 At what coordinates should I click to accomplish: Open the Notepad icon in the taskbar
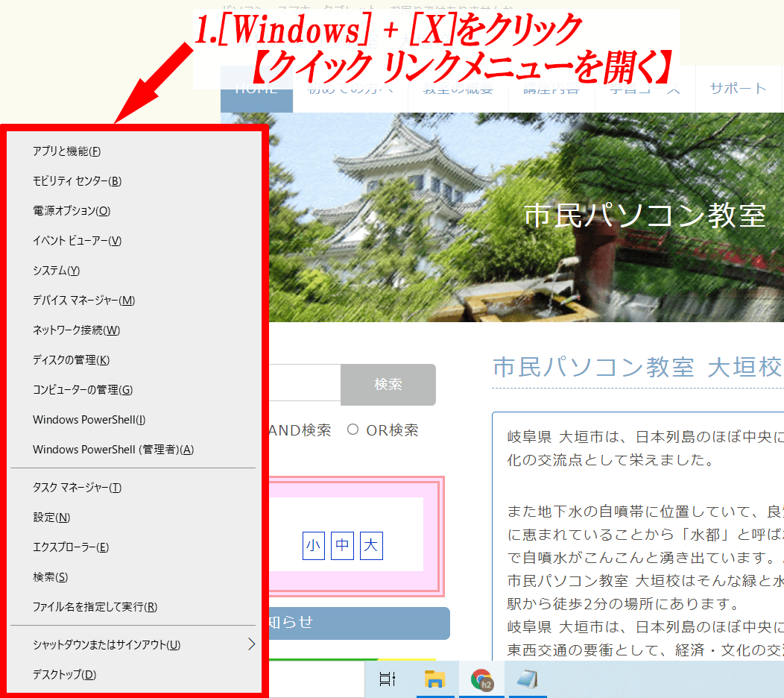pos(528,679)
